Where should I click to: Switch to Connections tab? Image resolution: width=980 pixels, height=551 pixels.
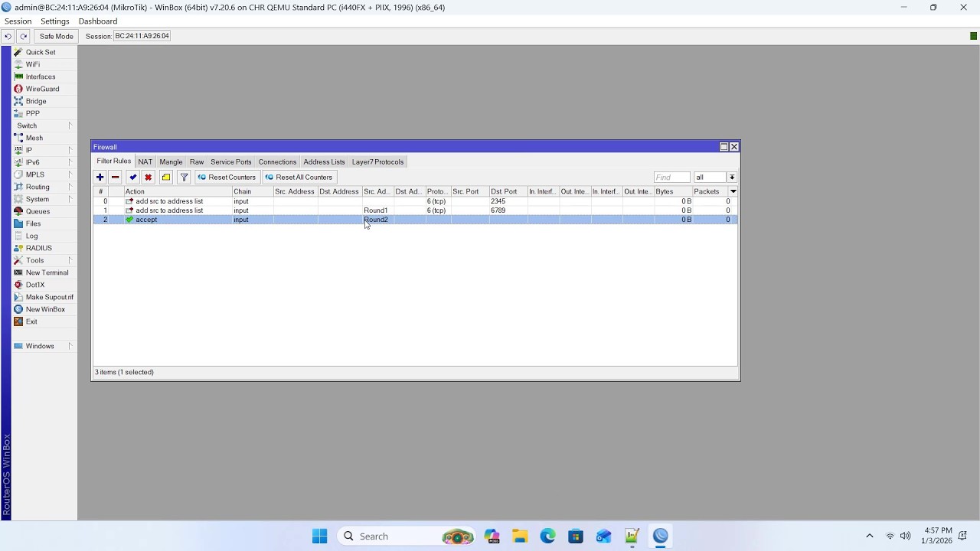(277, 161)
